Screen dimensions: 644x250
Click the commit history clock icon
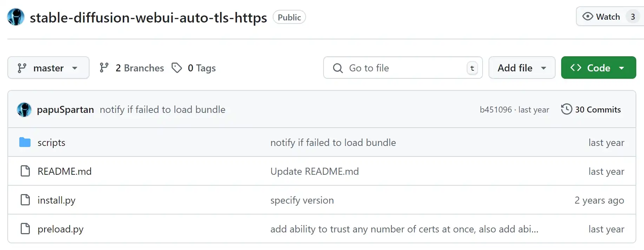566,109
